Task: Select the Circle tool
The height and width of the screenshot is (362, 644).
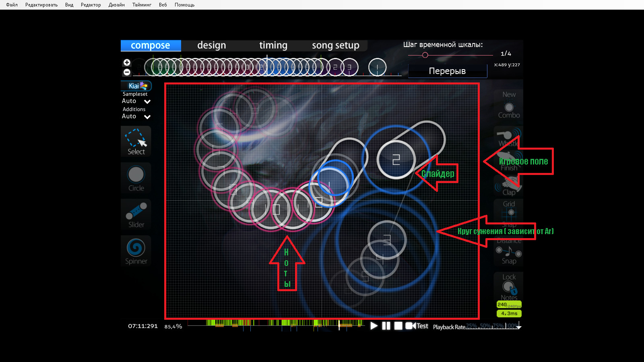Action: click(136, 178)
